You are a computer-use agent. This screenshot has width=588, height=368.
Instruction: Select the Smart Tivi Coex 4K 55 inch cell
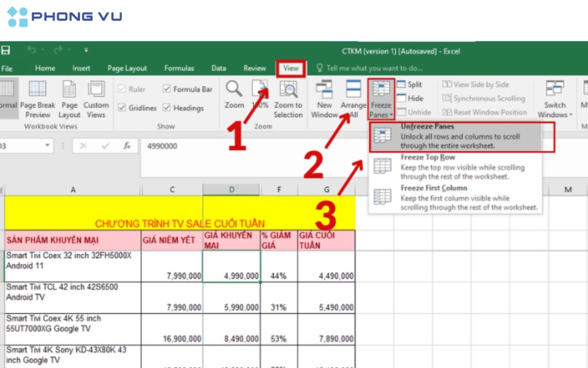[73, 329]
